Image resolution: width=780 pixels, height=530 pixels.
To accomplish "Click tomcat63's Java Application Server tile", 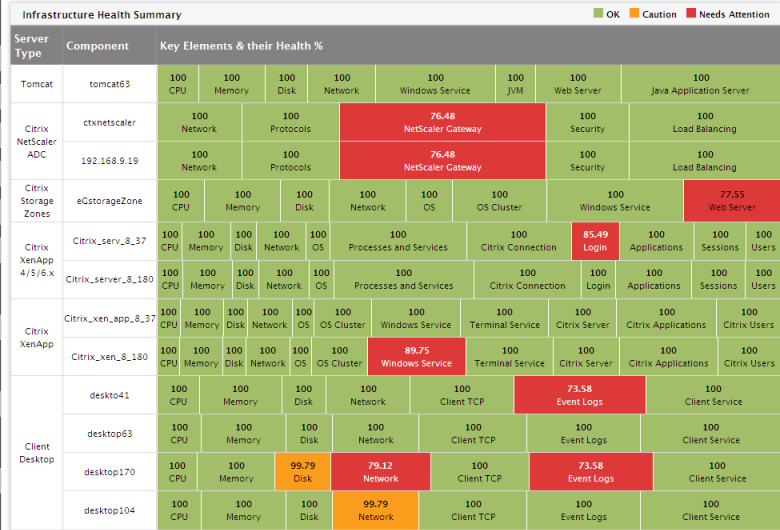I will click(x=700, y=84).
